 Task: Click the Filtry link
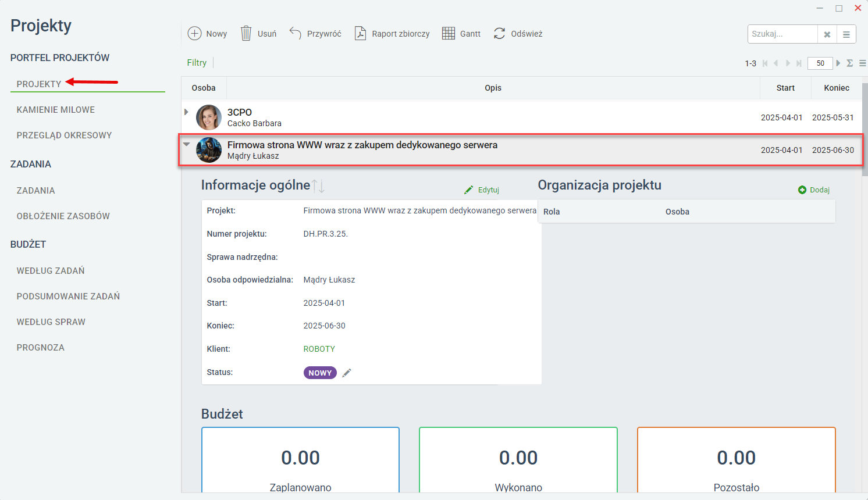(x=197, y=63)
